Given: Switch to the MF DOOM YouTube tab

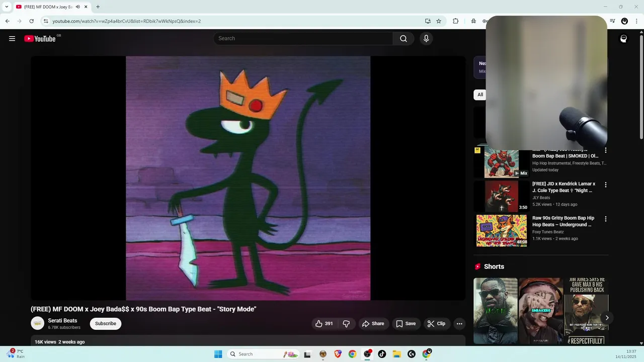Looking at the screenshot, I should (48, 7).
